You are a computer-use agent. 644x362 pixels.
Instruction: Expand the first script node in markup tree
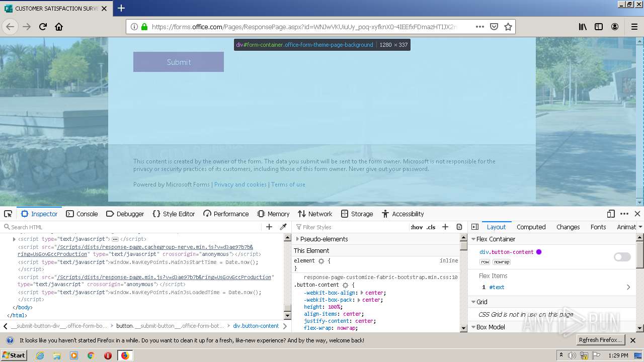[x=14, y=239]
